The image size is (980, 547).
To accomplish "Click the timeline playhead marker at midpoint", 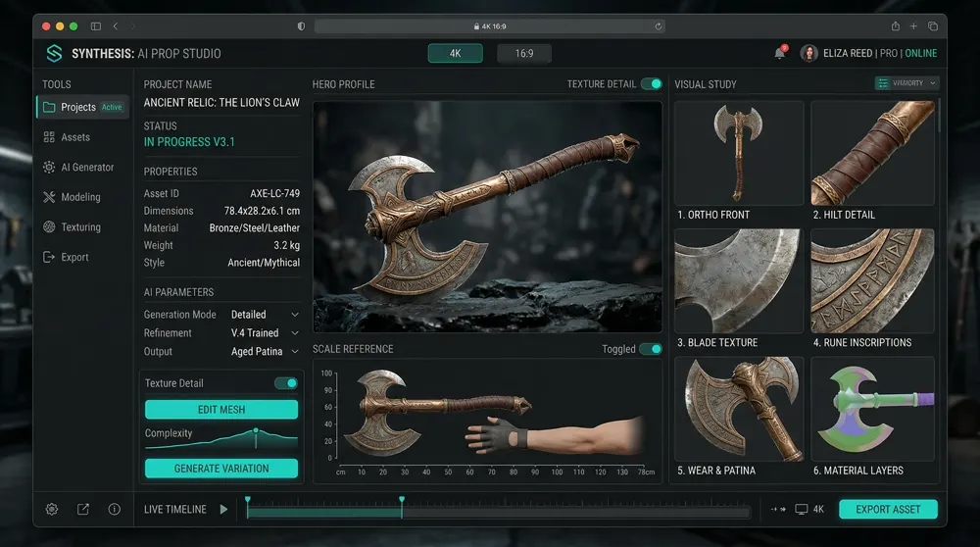I will [402, 500].
